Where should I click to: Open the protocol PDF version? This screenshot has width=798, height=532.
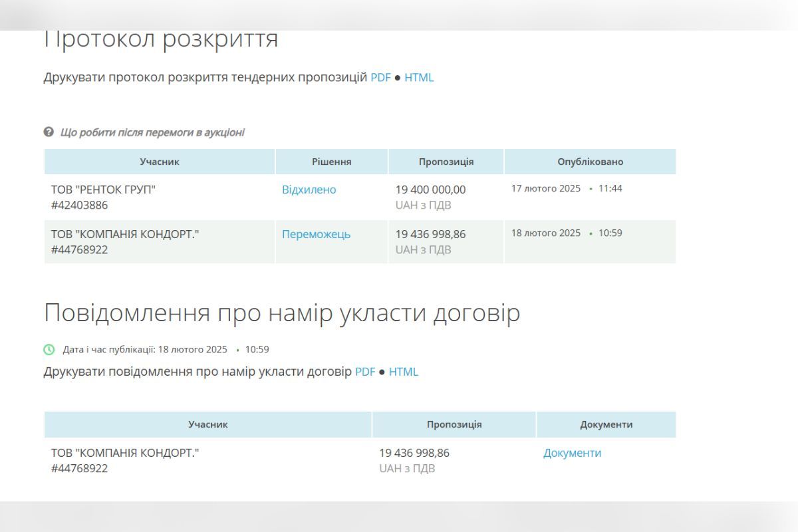coord(380,77)
